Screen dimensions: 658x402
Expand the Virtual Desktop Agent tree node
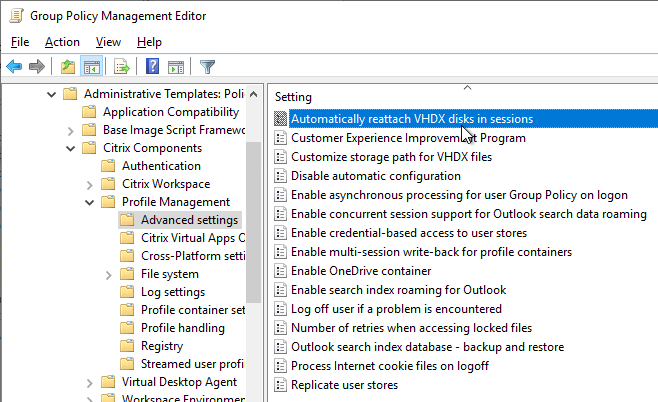pyautogui.click(x=89, y=383)
